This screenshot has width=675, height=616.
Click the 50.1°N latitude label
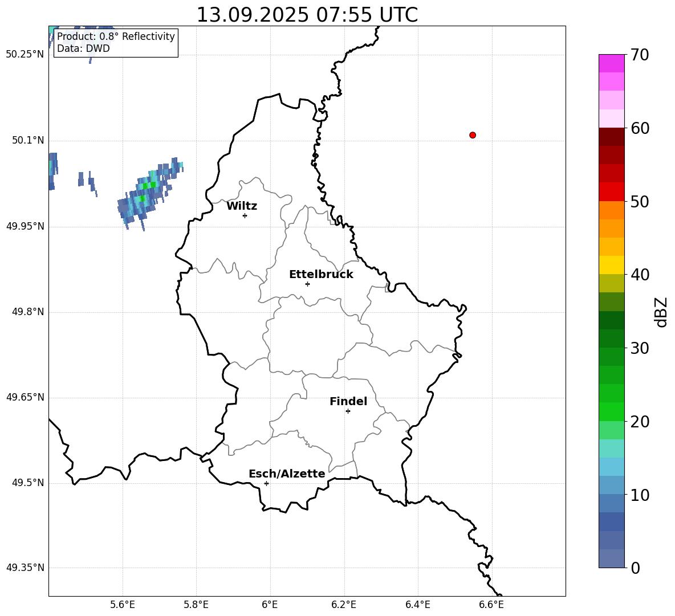28,140
